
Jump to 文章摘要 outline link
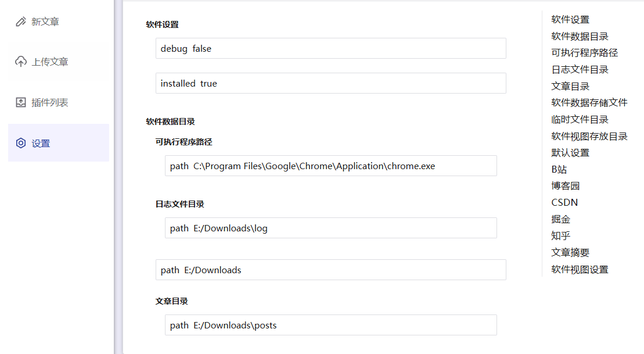(570, 252)
